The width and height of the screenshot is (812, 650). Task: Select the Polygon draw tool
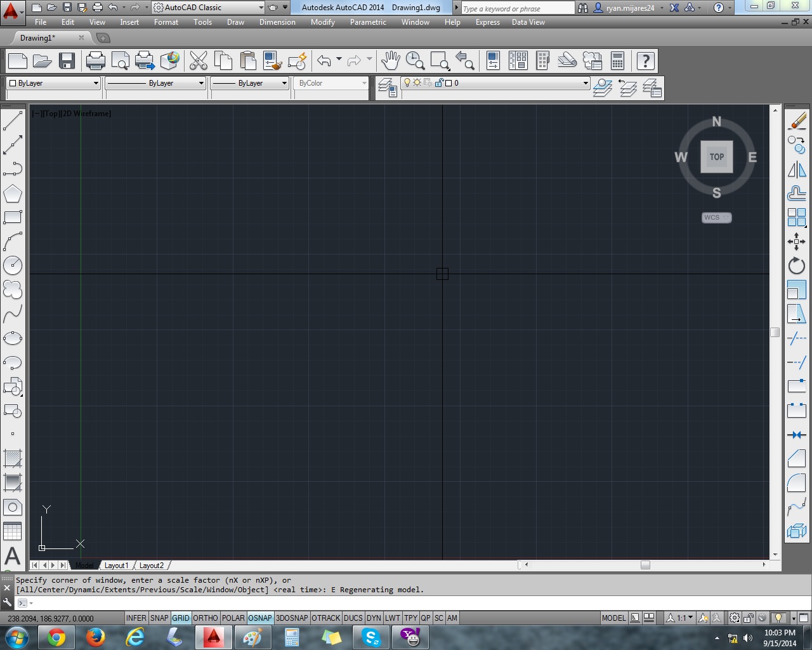click(x=13, y=194)
